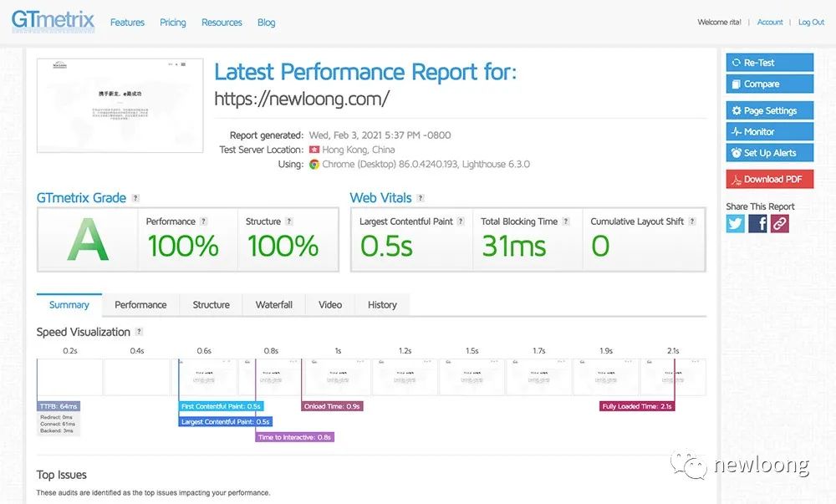Switch to the Performance tab

point(140,305)
